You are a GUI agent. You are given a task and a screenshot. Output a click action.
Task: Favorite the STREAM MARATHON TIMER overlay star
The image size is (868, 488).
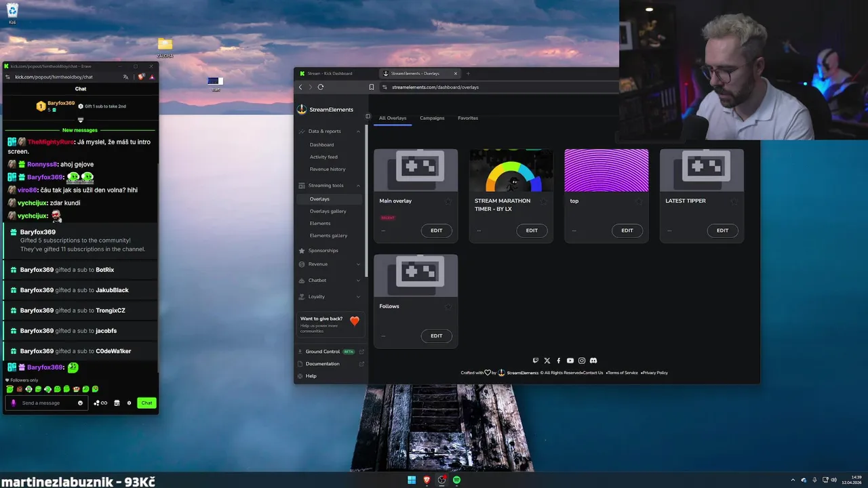pos(543,201)
